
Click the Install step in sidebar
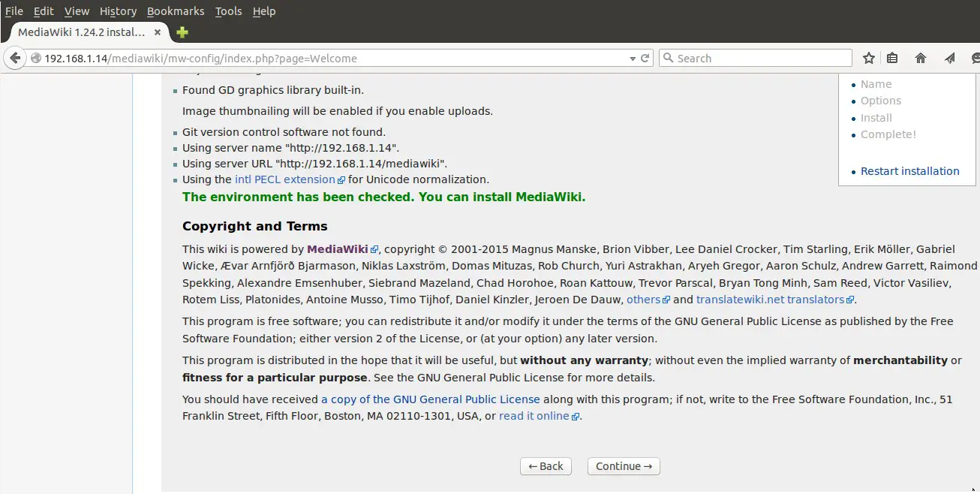tap(876, 118)
